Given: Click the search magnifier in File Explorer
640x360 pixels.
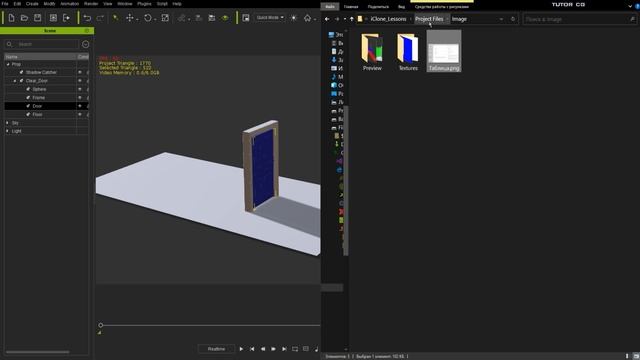Looking at the screenshot, I should tap(632, 19).
